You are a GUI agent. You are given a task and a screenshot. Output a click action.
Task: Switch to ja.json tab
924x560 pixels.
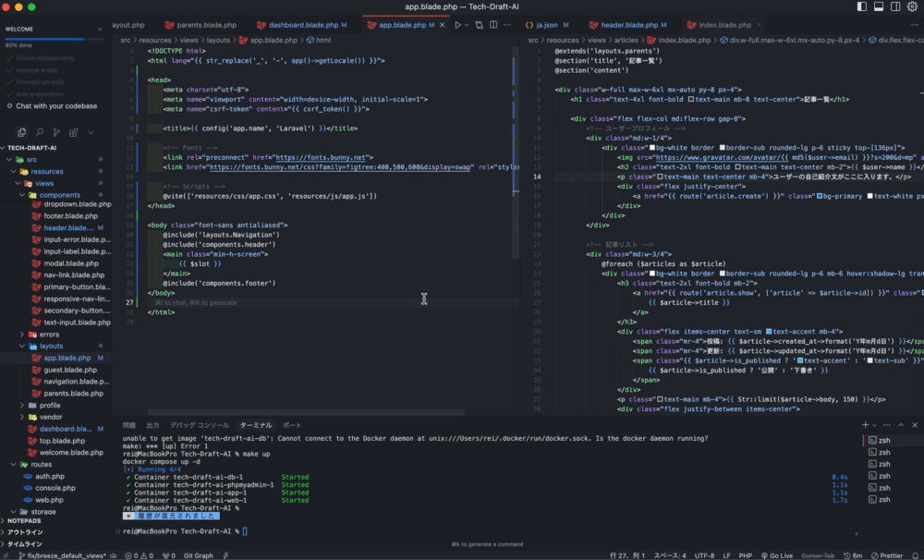[x=547, y=25]
